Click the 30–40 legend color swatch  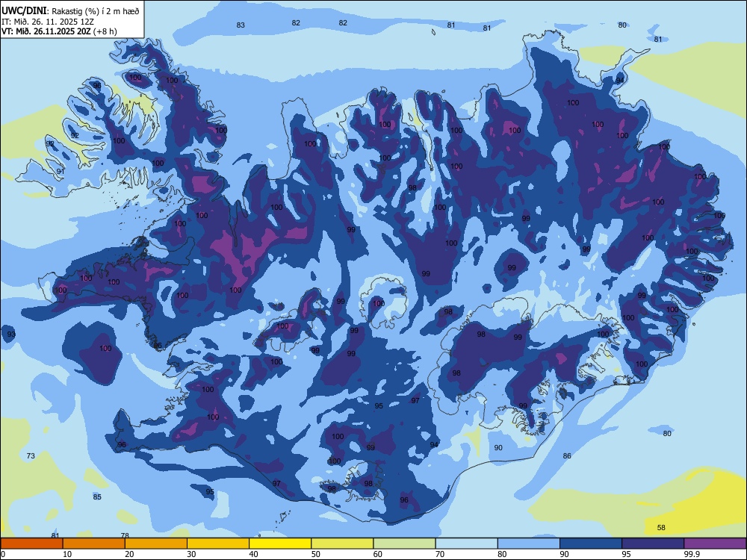coord(218,544)
